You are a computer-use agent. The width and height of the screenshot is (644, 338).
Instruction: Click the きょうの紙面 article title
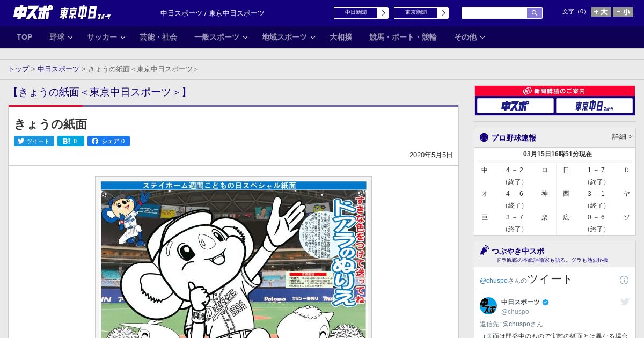pos(50,124)
